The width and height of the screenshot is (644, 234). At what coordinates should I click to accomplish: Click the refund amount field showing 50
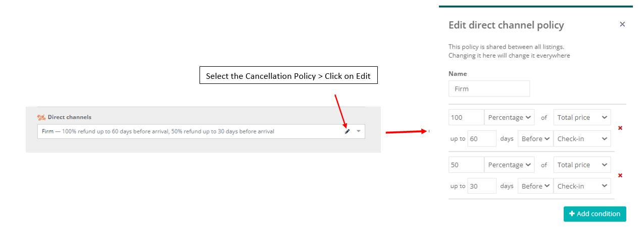466,165
